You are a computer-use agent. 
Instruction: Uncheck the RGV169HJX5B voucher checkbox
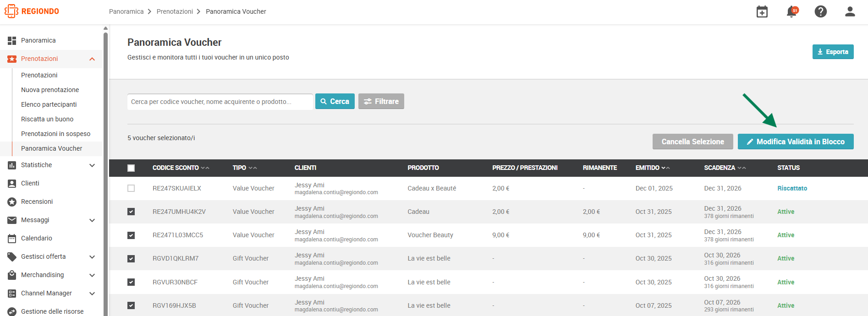click(131, 305)
